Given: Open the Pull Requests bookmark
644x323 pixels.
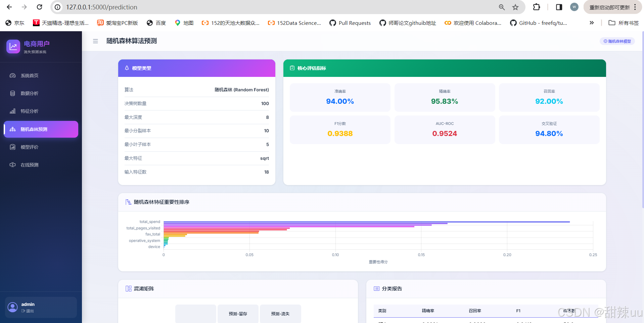Looking at the screenshot, I should tap(350, 23).
